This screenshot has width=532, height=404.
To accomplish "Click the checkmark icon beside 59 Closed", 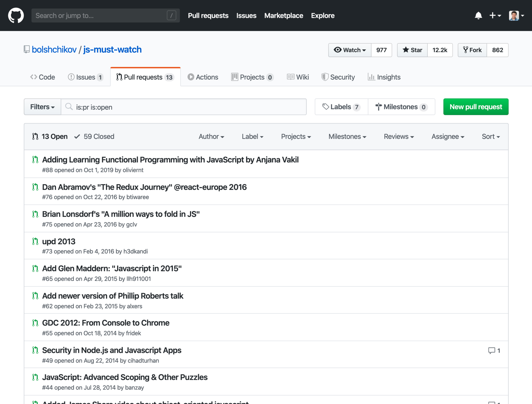I will click(77, 136).
